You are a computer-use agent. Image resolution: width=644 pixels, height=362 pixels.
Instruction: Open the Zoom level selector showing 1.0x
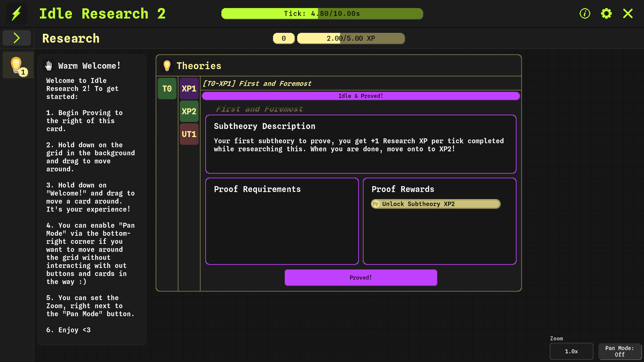pos(571,351)
